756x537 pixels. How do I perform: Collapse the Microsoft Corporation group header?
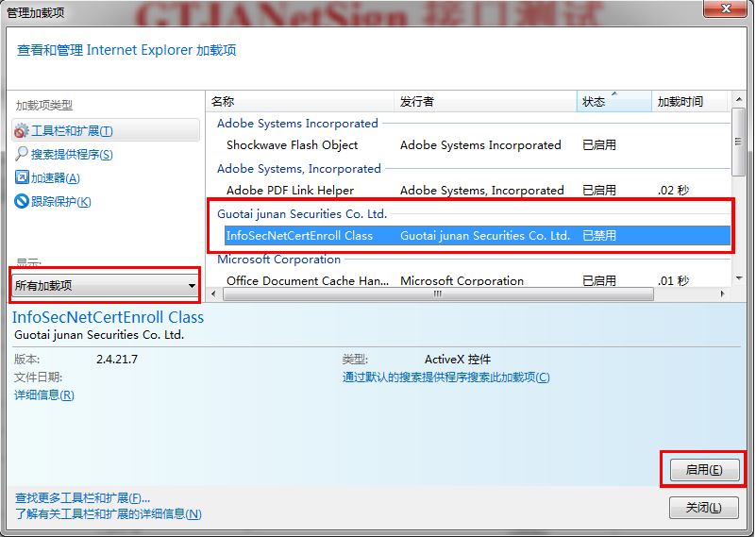[279, 260]
